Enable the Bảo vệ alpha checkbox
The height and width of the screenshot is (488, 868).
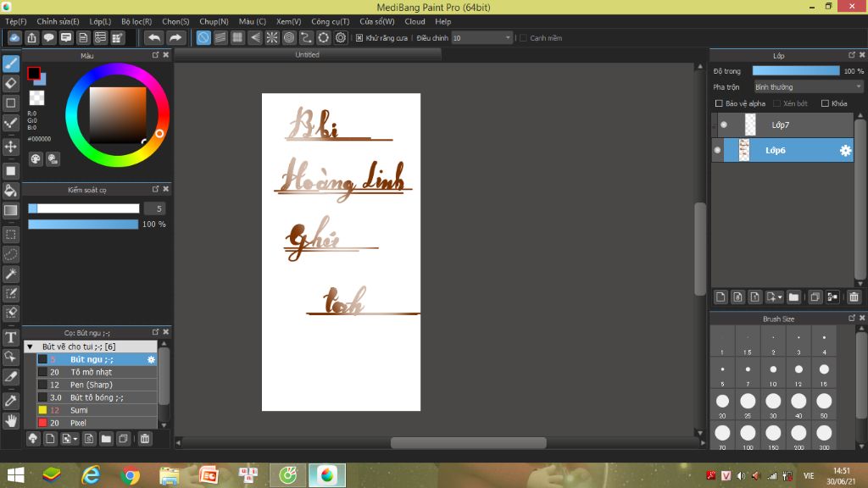click(x=719, y=103)
